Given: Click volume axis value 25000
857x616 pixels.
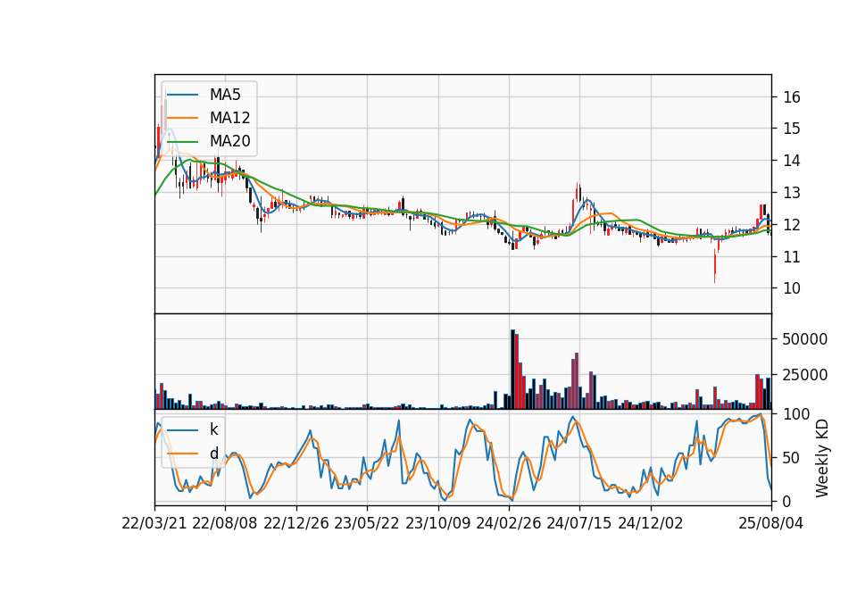Looking at the screenshot, I should (x=804, y=375).
